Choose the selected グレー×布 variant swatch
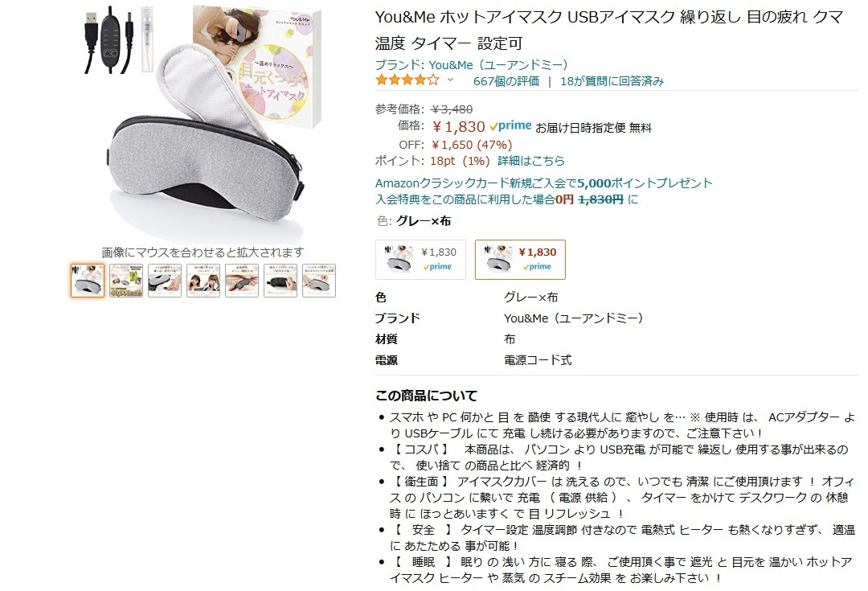The height and width of the screenshot is (591, 868). [x=520, y=259]
